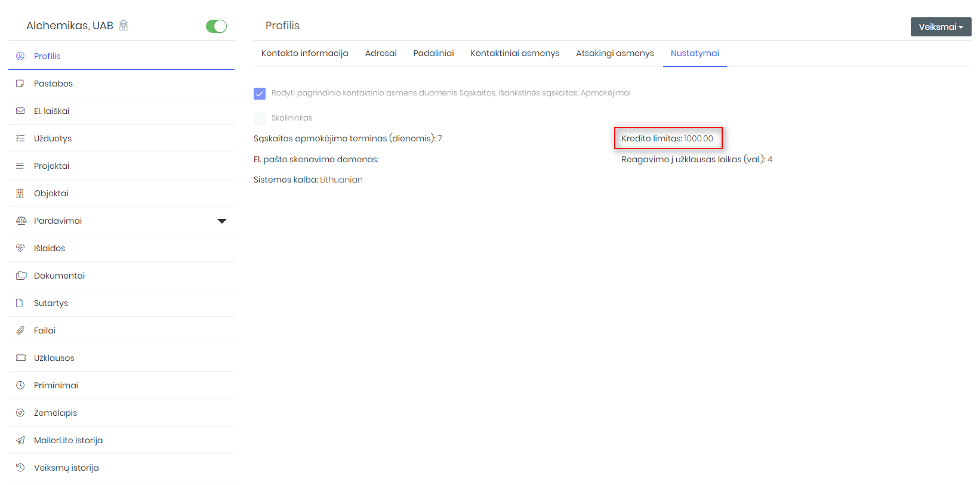Open the Atsakingi asmenys tab
Screen dimensions: 980x485
(x=615, y=53)
